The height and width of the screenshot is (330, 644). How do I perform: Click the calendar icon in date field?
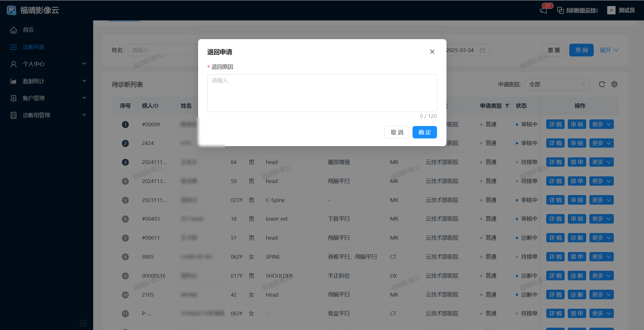(483, 50)
